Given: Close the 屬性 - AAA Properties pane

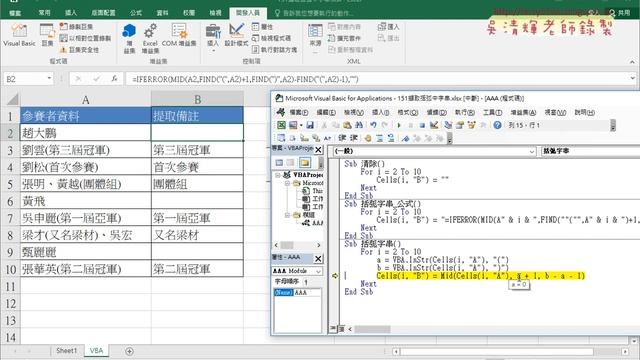Looking at the screenshot, I should pyautogui.click(x=318, y=258).
